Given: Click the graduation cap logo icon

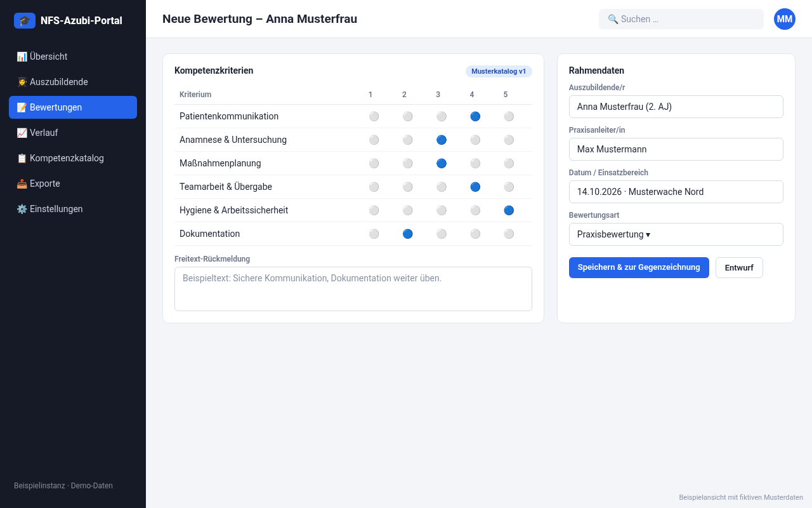Looking at the screenshot, I should (x=25, y=20).
